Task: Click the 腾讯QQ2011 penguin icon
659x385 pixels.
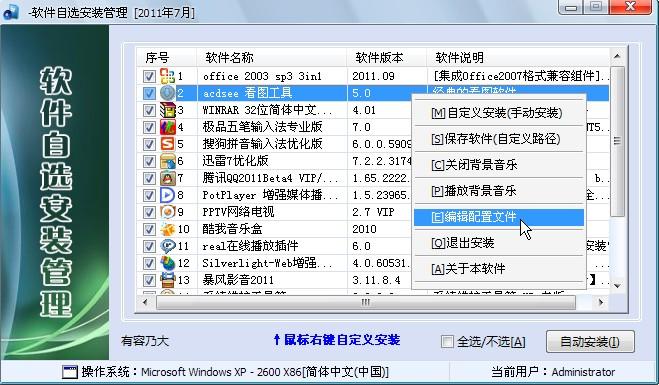Action: tap(167, 178)
